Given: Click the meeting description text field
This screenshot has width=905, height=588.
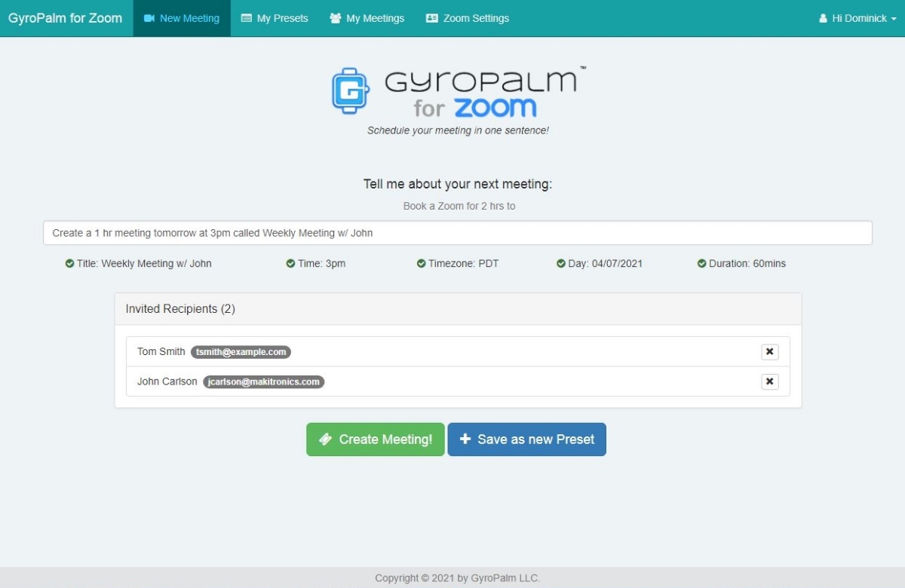Looking at the screenshot, I should tap(457, 233).
